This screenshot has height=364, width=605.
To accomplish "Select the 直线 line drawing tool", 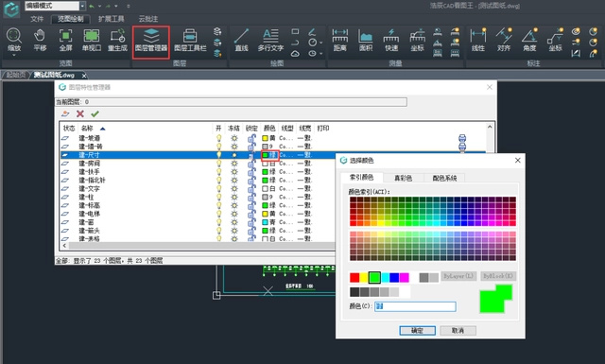I will [x=241, y=41].
